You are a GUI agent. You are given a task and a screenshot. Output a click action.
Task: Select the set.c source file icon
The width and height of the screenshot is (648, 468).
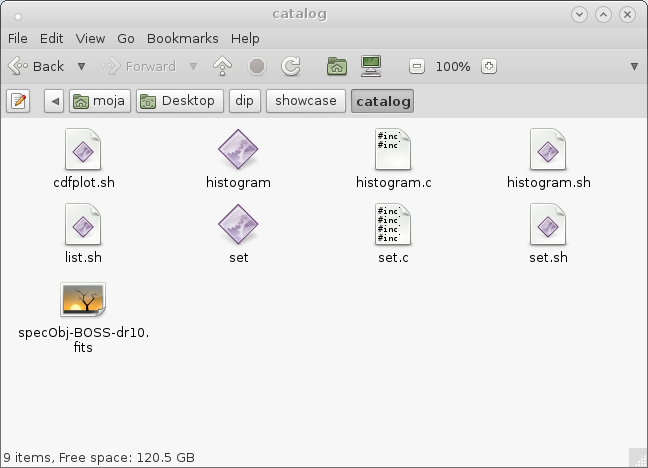393,224
